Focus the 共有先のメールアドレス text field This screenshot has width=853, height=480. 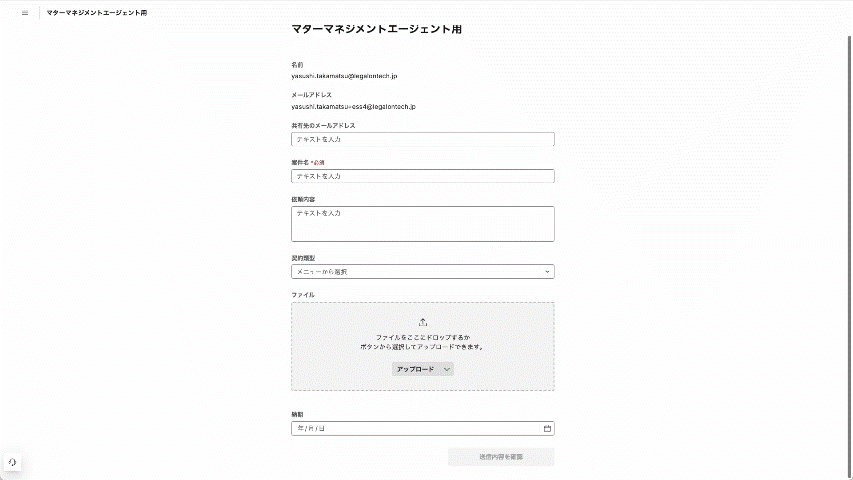423,140
